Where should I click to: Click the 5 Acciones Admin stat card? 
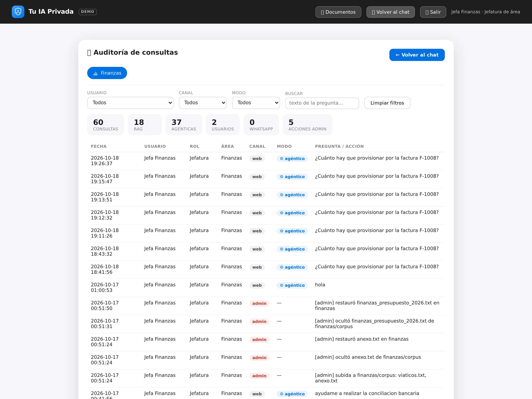(307, 125)
